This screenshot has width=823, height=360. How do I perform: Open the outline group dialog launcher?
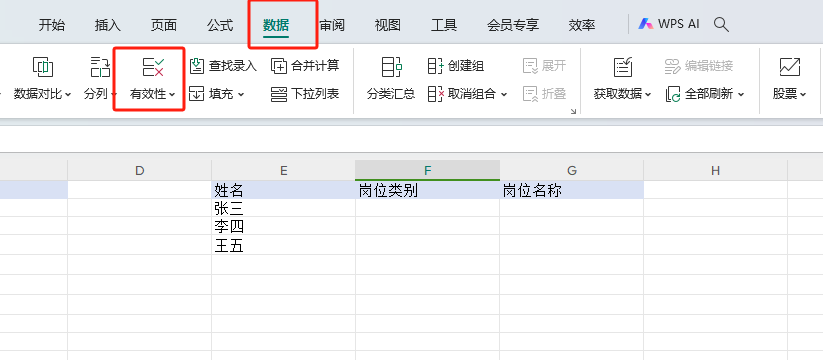pos(573,111)
